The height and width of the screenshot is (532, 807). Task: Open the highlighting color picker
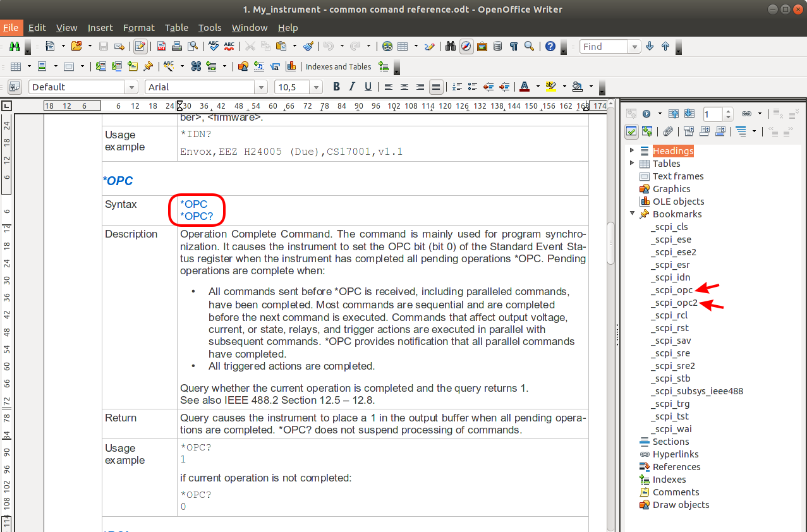[564, 87]
